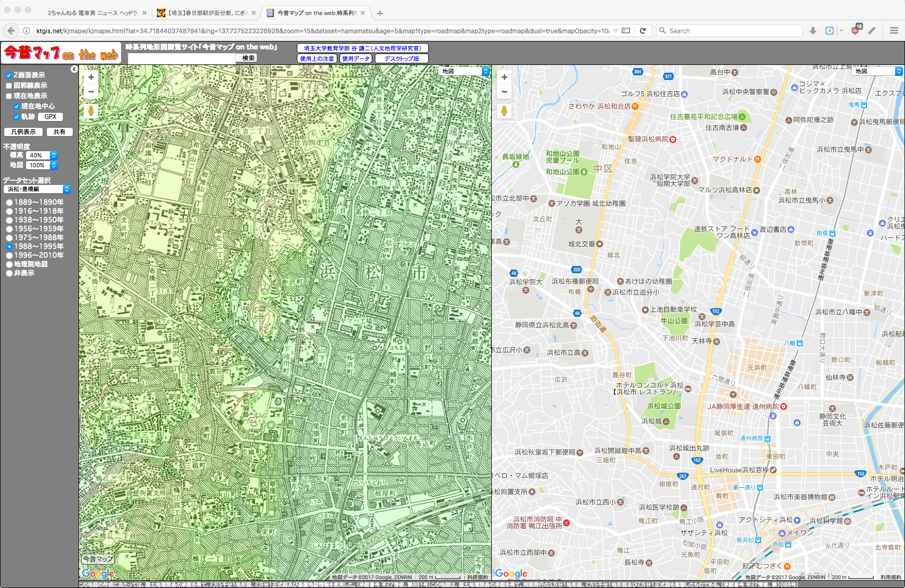Open the browser hamburger menu
Image resolution: width=905 pixels, height=588 pixels.
point(894,31)
